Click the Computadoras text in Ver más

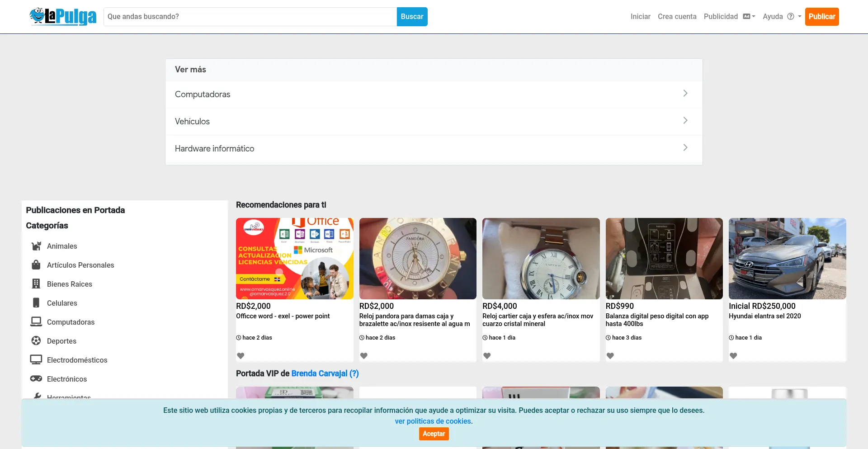click(x=203, y=94)
